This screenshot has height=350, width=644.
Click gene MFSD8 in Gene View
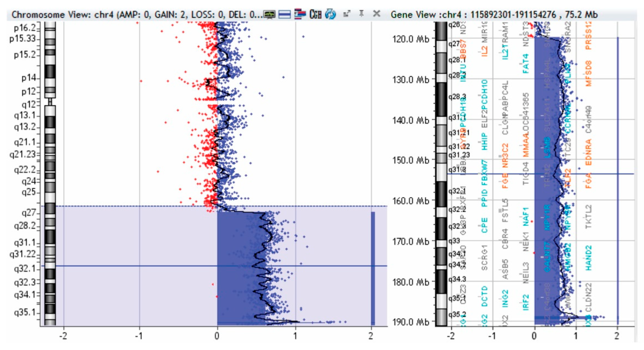click(x=589, y=73)
